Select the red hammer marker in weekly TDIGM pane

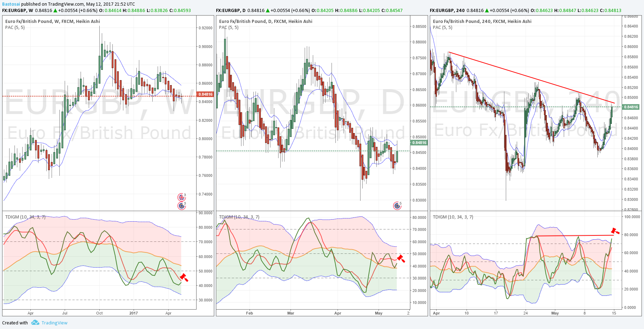184,277
